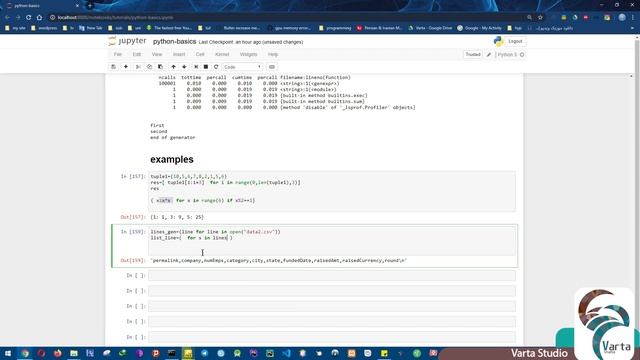The image size is (640, 360).
Task: Open the Widgets menu
Action: coord(249,54)
